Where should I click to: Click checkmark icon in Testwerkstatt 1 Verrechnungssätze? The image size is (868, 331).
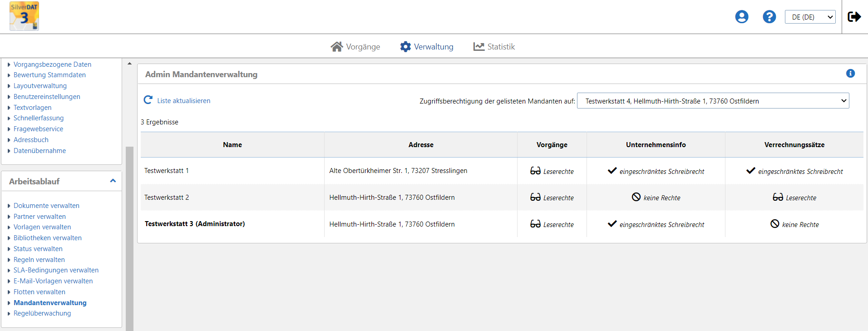[751, 171]
